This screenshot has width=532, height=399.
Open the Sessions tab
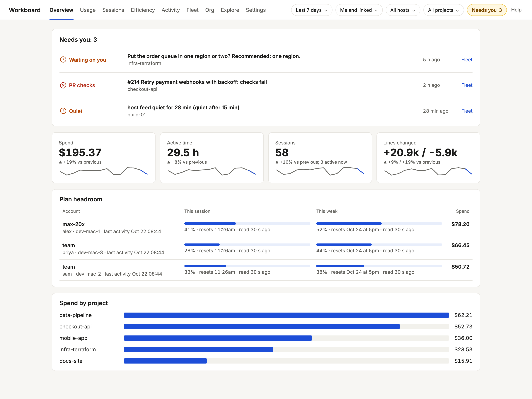coord(113,10)
